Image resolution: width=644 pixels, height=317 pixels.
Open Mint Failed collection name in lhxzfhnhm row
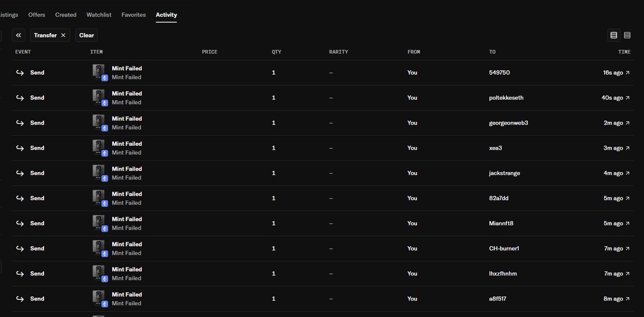pyautogui.click(x=126, y=278)
